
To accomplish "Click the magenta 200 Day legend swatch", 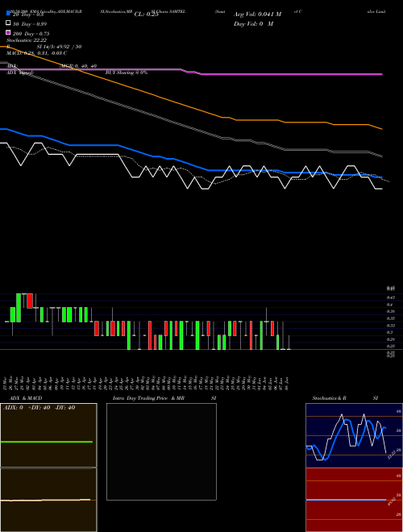I will coord(8,32).
